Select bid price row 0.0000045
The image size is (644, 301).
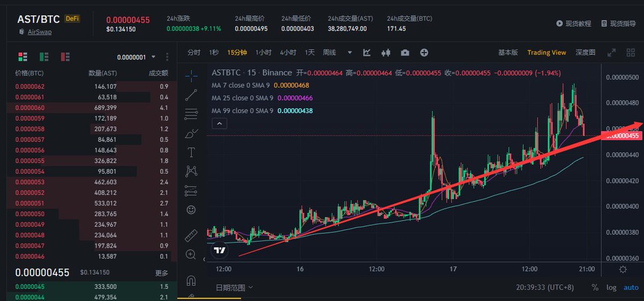pyautogui.click(x=92, y=287)
